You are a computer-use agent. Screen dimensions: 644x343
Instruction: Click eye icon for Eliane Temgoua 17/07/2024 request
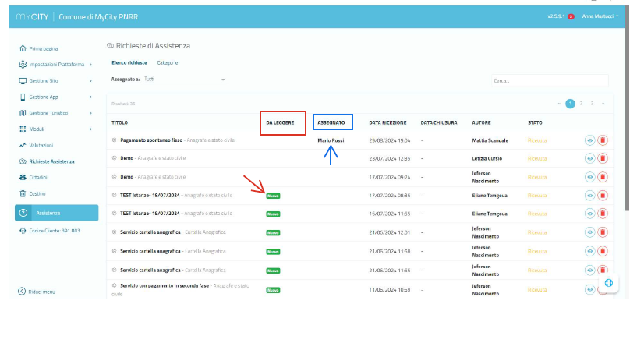coord(590,196)
